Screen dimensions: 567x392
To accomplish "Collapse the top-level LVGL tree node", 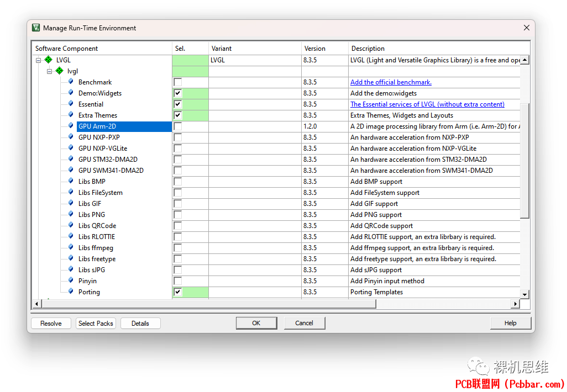I will pyautogui.click(x=38, y=60).
